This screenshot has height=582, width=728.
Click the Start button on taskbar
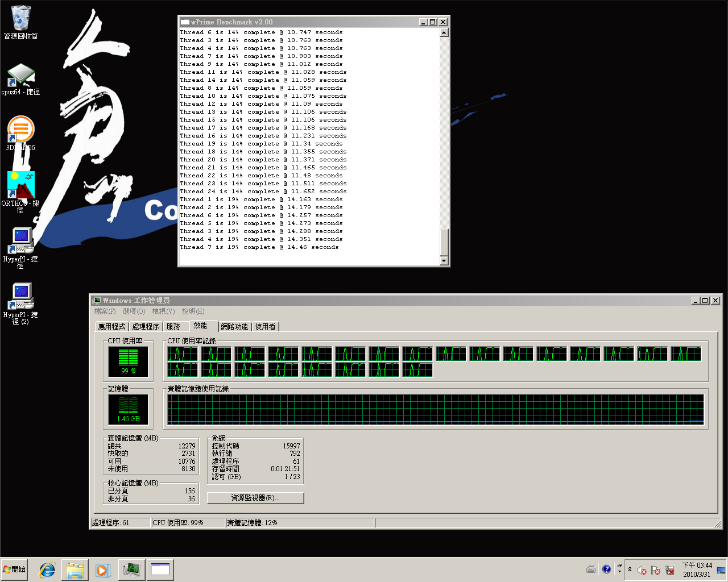[15, 569]
